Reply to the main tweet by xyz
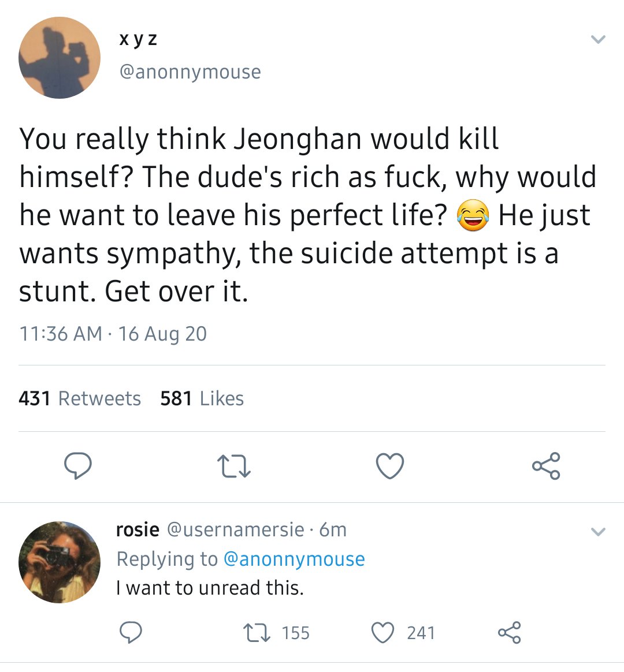Screen dimensions: 624x672 pyautogui.click(x=77, y=465)
